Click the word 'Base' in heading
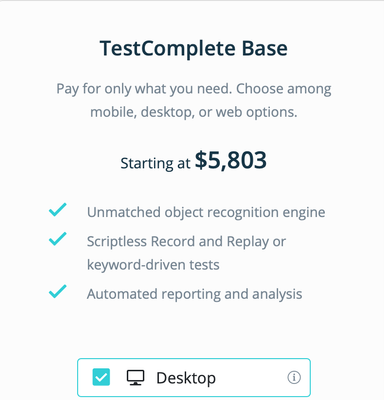 click(265, 48)
